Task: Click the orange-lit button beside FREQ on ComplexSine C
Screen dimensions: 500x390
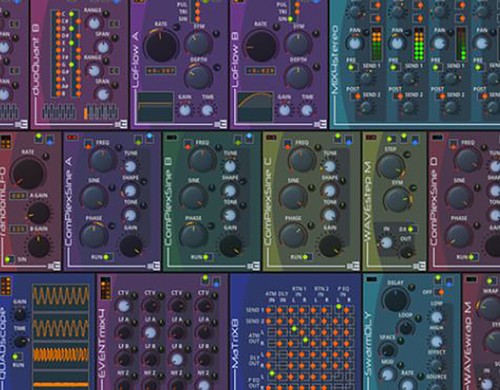Action: point(288,144)
